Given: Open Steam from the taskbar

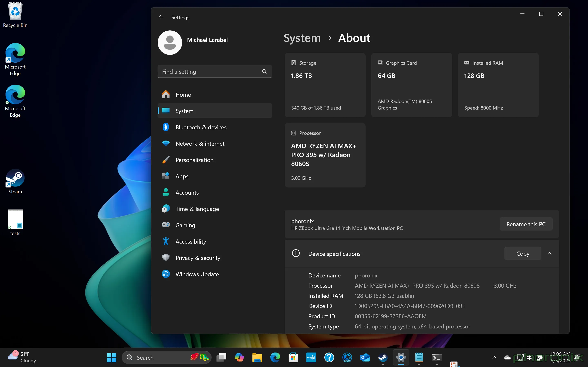Looking at the screenshot, I should coord(383,357).
